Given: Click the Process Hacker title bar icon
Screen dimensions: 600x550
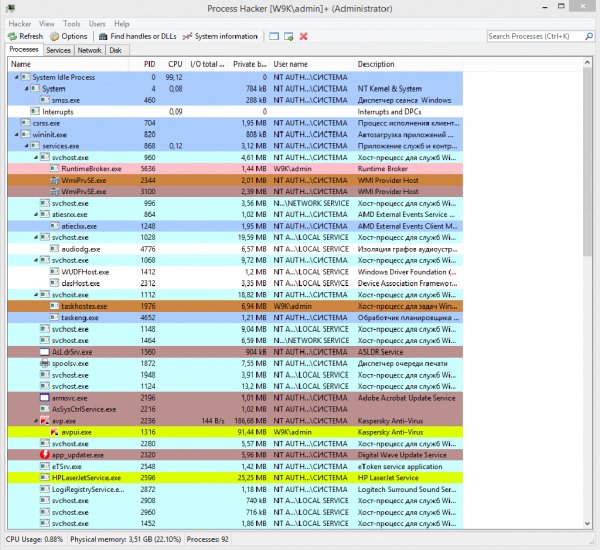Looking at the screenshot, I should 10,8.
